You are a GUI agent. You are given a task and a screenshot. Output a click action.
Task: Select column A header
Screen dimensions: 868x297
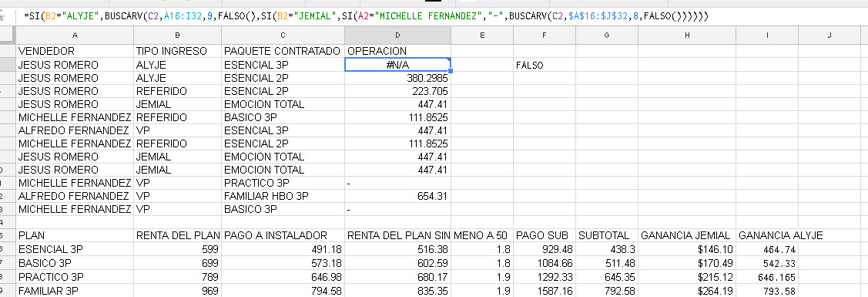(75, 35)
